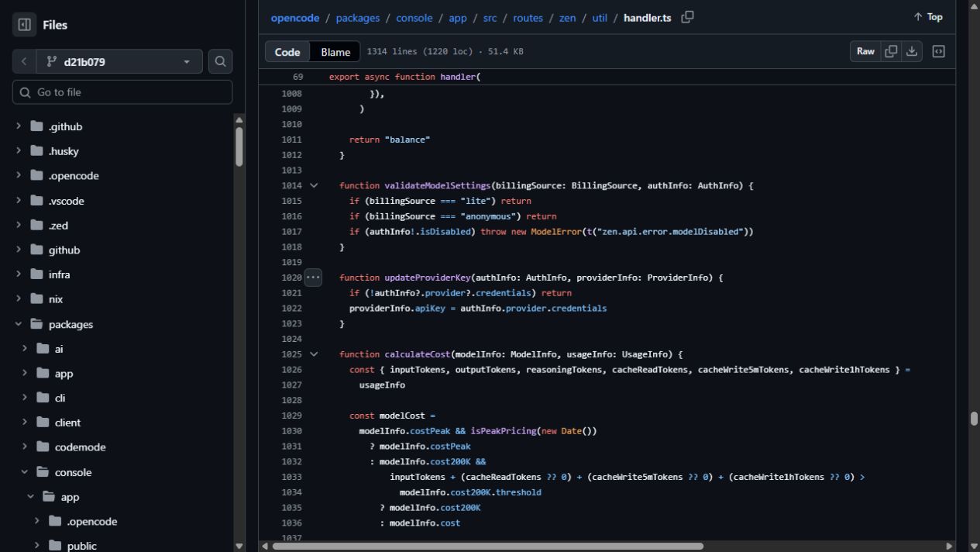Open zen breadcrumb link
Image resolution: width=980 pixels, height=552 pixels.
point(568,18)
